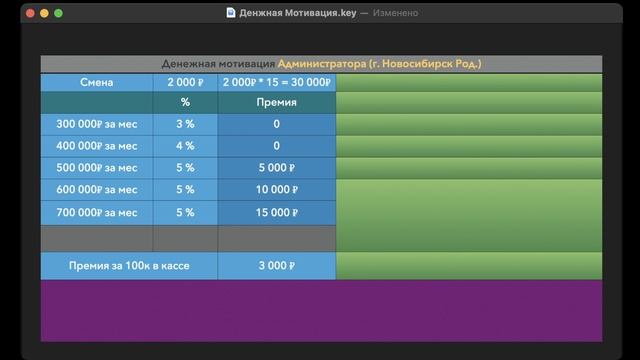Select the '%' column header cell
Screen dimensions: 640x360
click(x=185, y=102)
